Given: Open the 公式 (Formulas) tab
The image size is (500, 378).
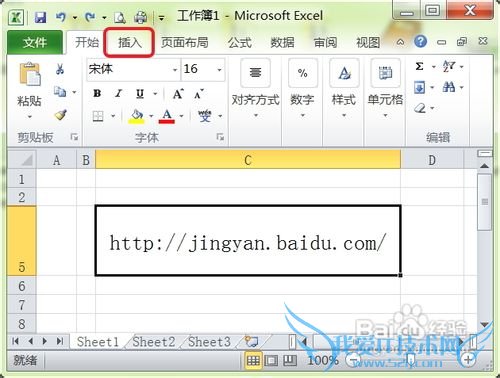Looking at the screenshot, I should 240,42.
